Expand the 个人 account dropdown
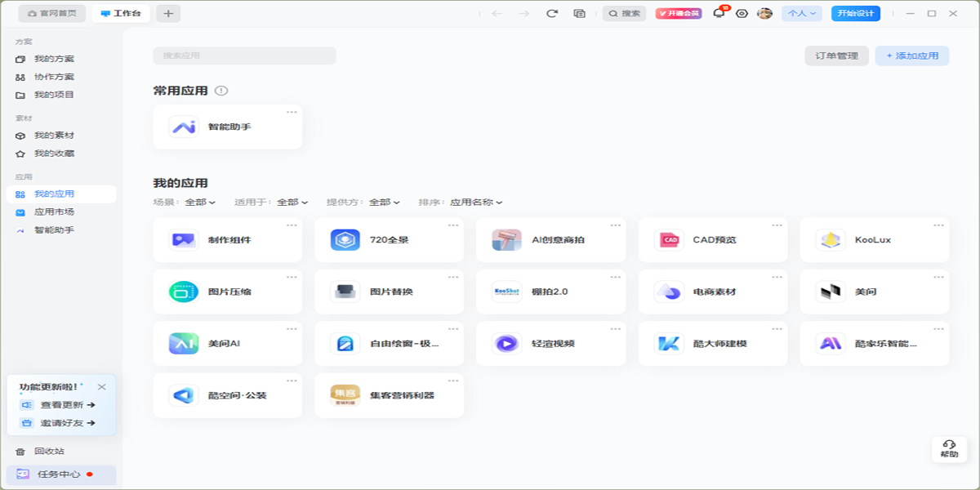This screenshot has width=980, height=490. coord(802,14)
